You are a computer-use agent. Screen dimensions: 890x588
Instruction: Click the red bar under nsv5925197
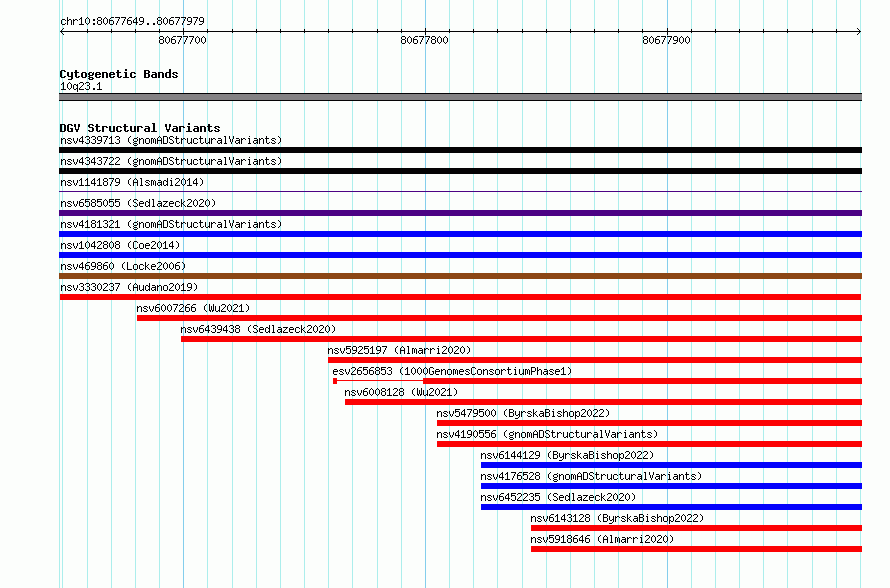[x=595, y=360]
